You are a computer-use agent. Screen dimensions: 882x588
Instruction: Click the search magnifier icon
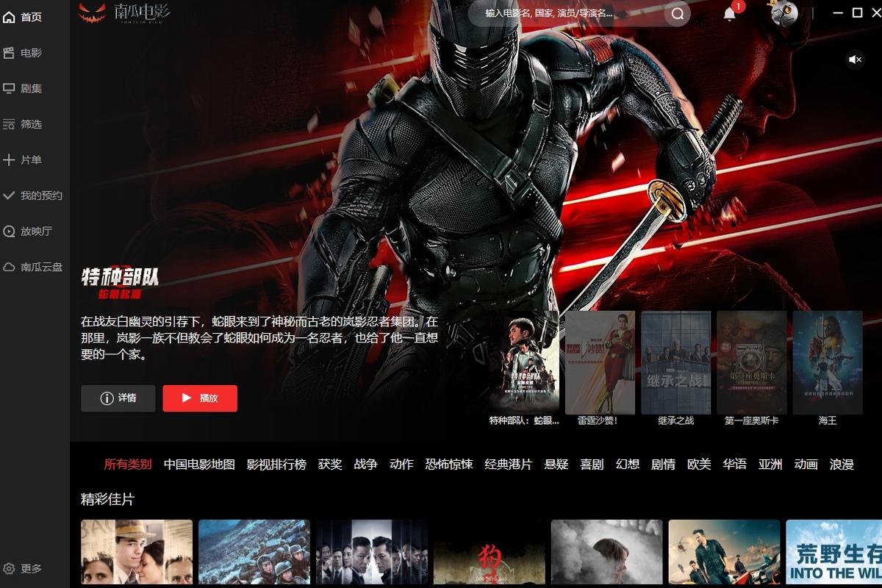click(678, 13)
